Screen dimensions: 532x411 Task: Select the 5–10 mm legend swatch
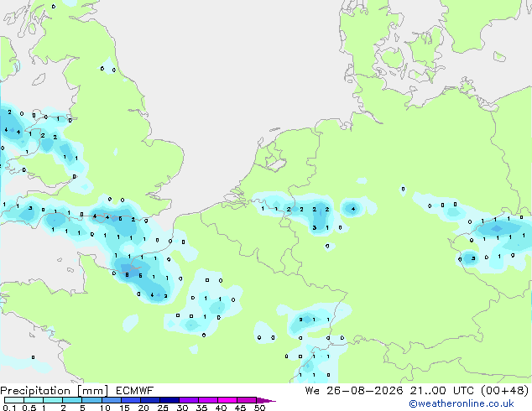tap(91, 400)
